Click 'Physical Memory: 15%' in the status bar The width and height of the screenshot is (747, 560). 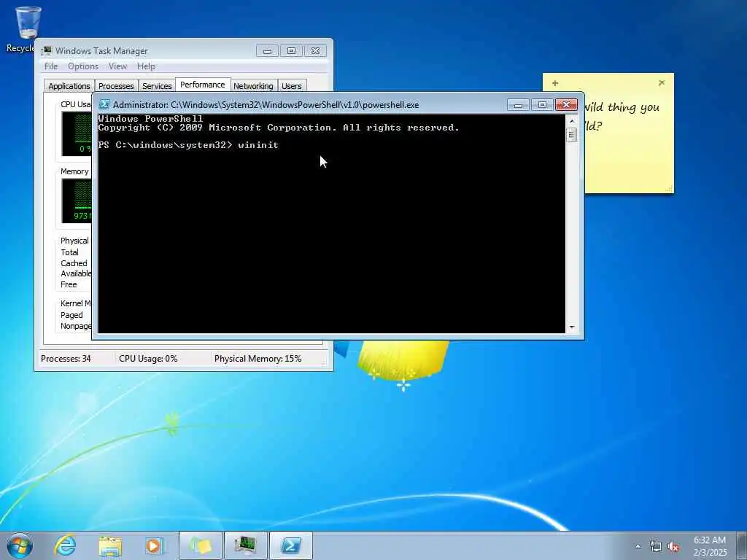coord(258,359)
